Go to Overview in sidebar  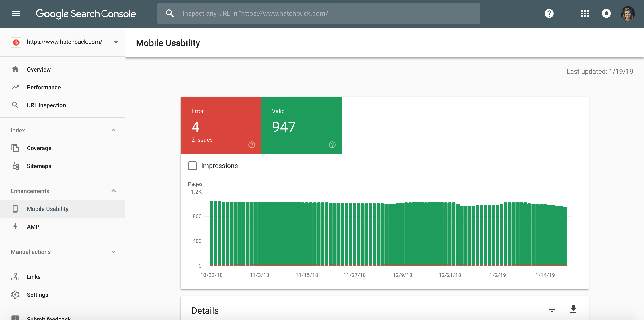[x=63, y=69]
